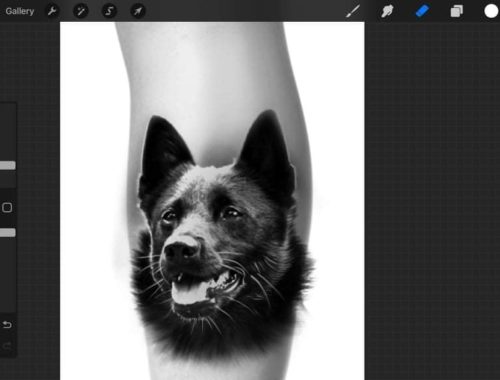500x380 pixels.
Task: Adjust the brush opacity slider handle
Action: 7,232
